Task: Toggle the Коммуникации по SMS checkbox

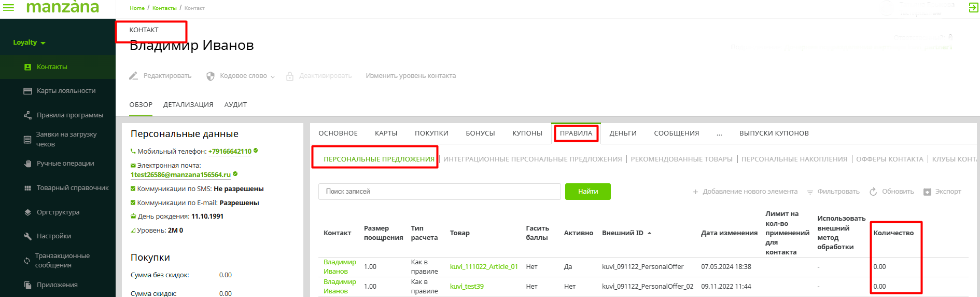Action: point(133,189)
